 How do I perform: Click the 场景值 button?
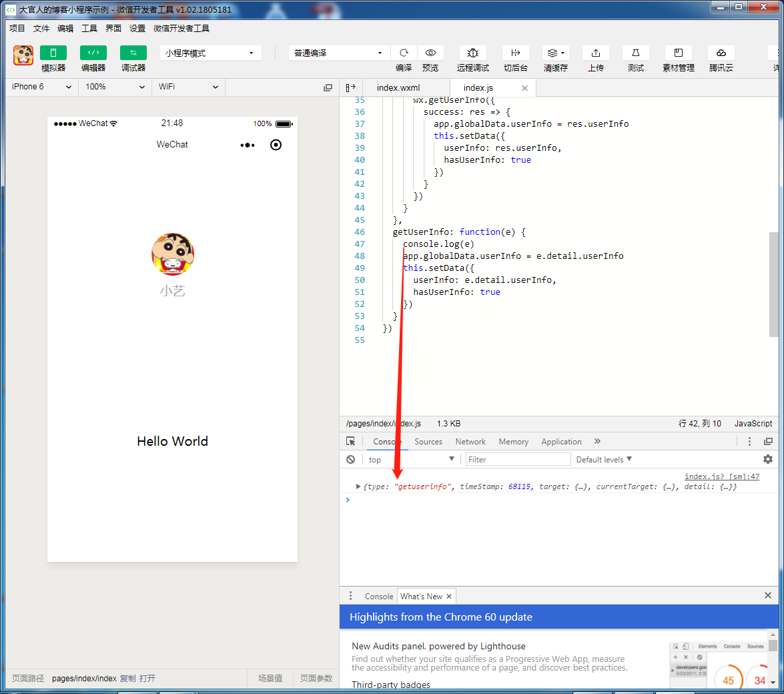pyautogui.click(x=270, y=679)
